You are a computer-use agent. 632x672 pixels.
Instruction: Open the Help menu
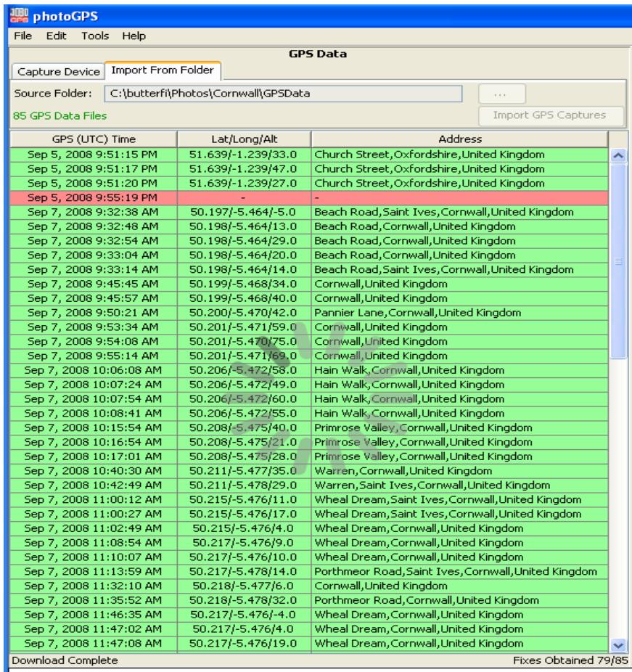(134, 36)
